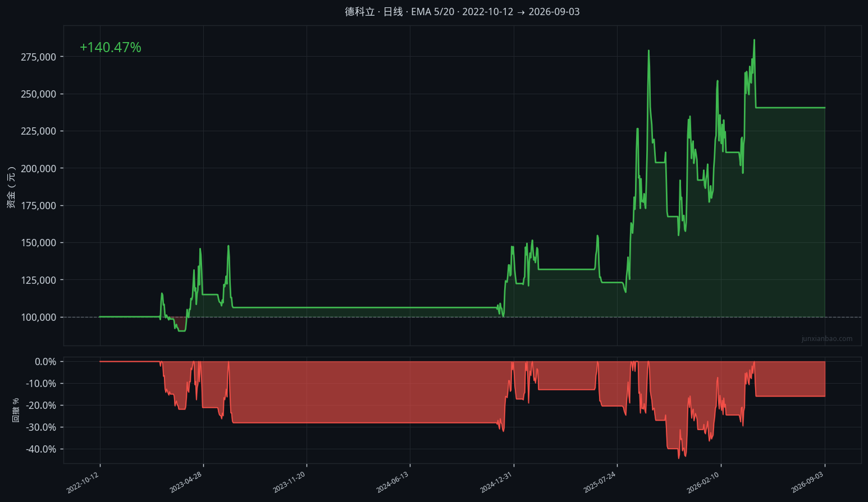Image resolution: width=868 pixels, height=502 pixels.
Task: Click the 2026-02-10 date tick label
Action: pos(703,482)
